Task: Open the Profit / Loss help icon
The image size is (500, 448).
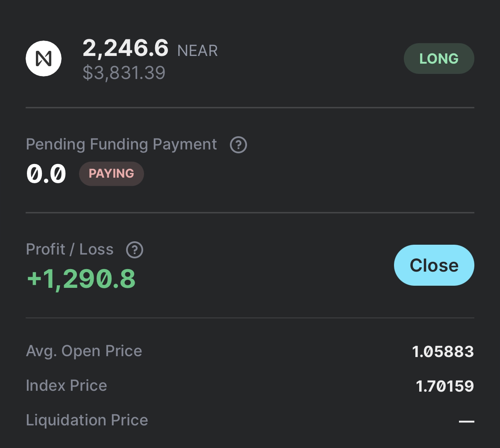Action: click(135, 250)
